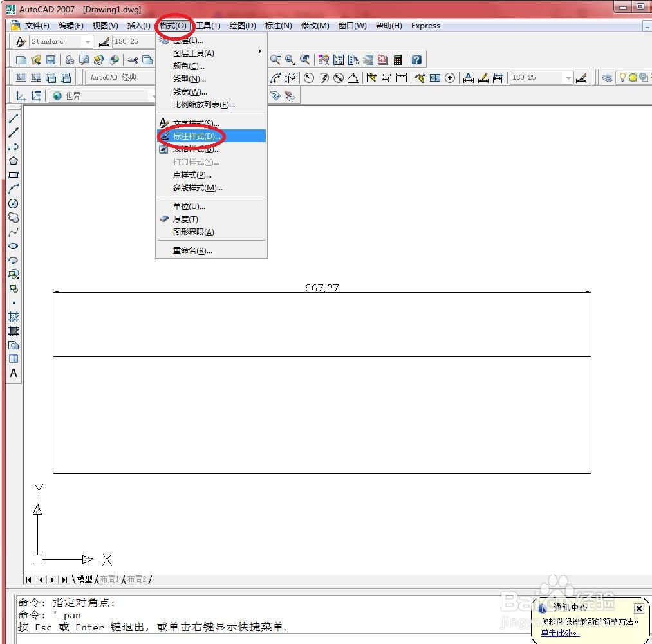
Task: Toggle the layer freeze sun icon
Action: click(x=633, y=77)
